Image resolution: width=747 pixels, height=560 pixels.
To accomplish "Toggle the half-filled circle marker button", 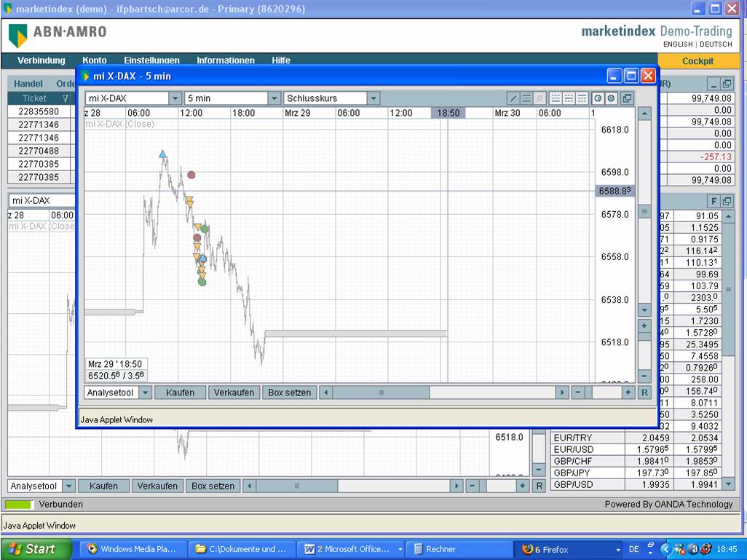I will [598, 98].
